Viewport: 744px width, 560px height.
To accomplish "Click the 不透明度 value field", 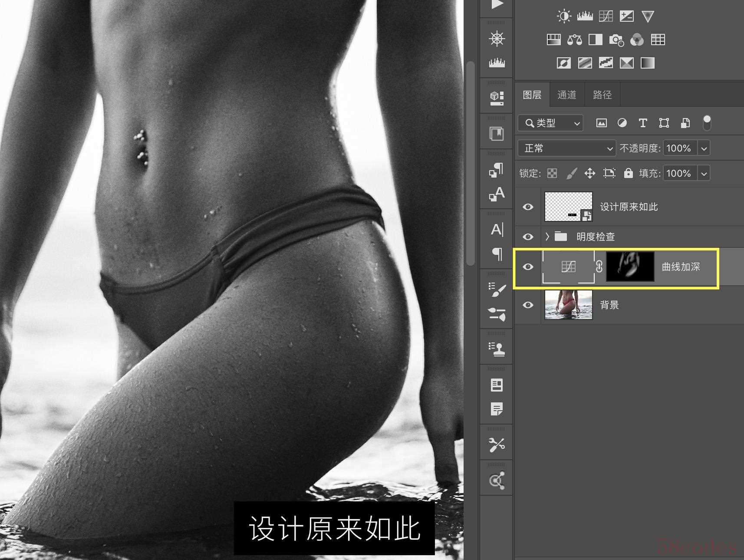I will (x=680, y=148).
